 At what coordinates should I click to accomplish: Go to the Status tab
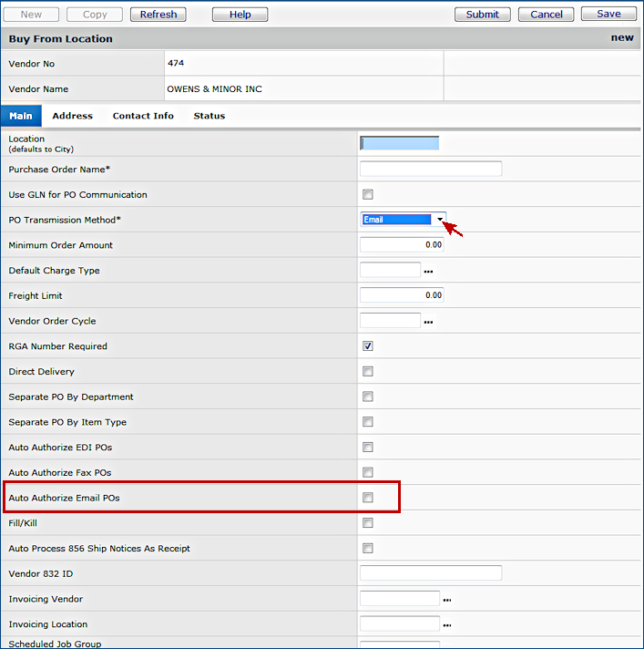click(x=209, y=116)
